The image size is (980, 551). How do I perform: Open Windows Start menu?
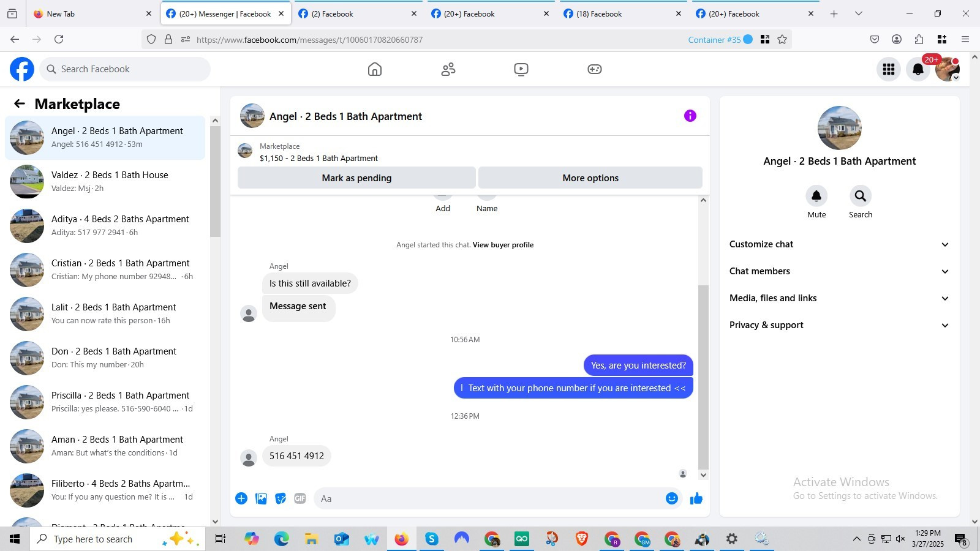tap(15, 539)
